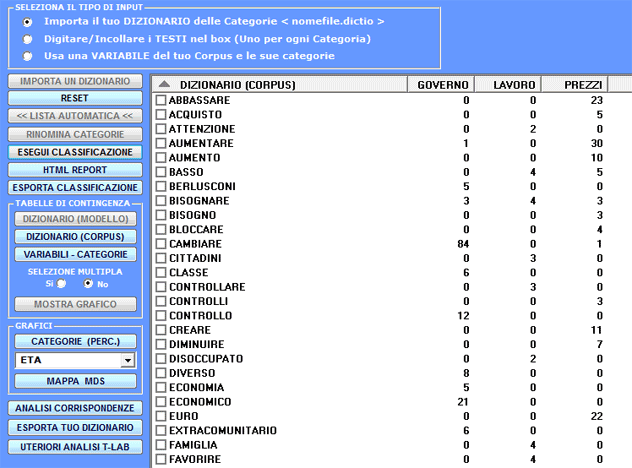Select the BERLUSCONI checkbox

click(x=161, y=186)
